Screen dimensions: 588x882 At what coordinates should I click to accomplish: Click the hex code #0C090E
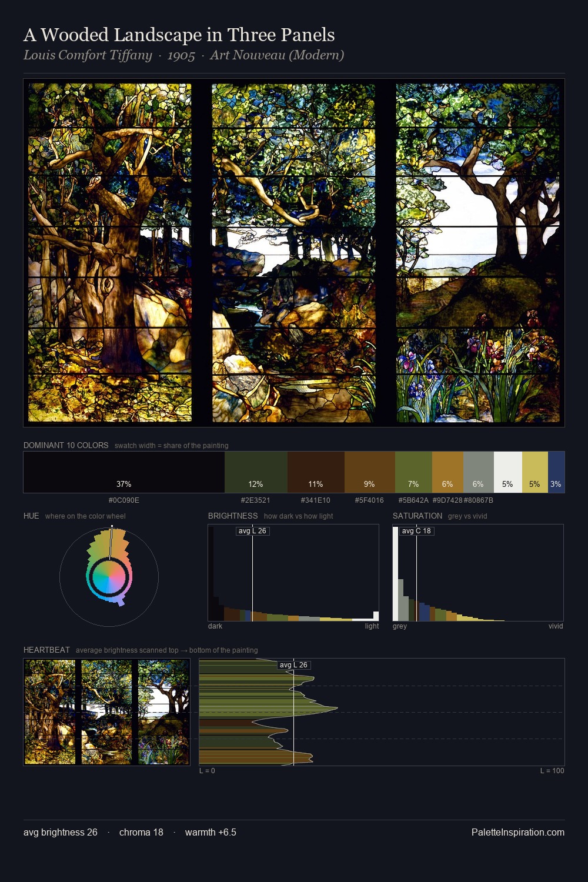(124, 500)
